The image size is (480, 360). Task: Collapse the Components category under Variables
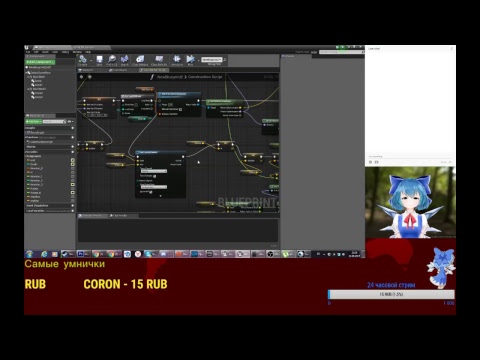click(x=26, y=156)
